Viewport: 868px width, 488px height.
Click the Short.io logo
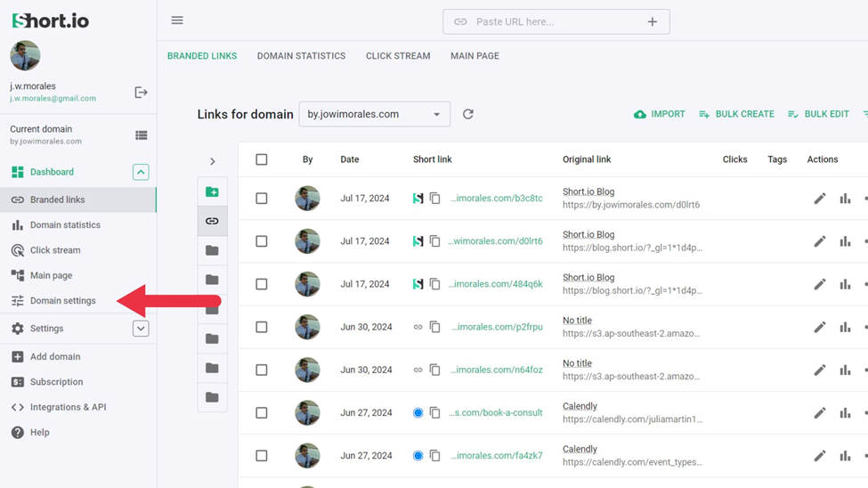click(x=51, y=20)
